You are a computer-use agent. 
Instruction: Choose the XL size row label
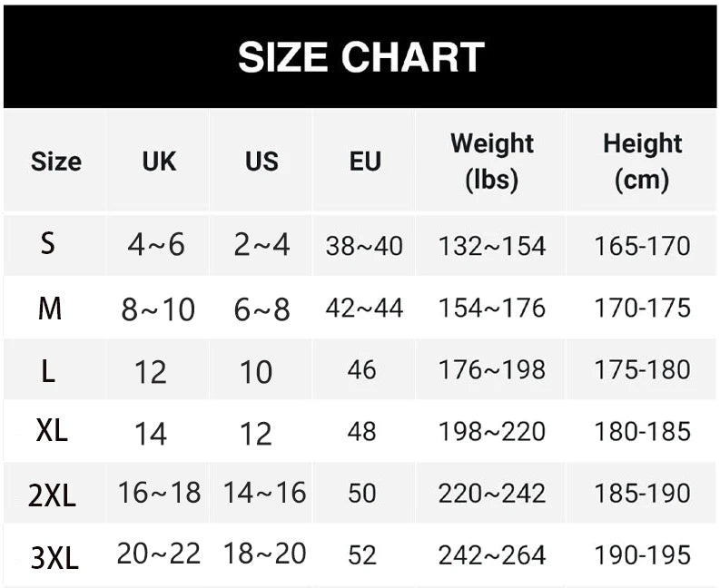click(x=52, y=431)
